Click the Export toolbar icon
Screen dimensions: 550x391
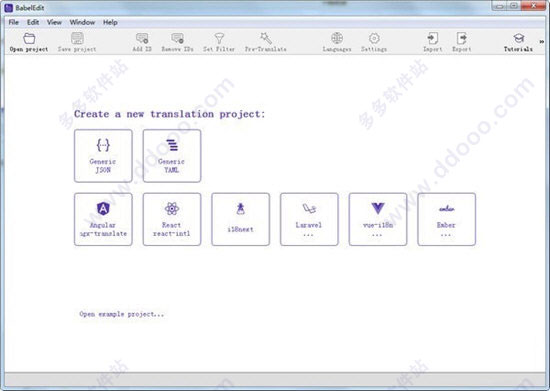(x=462, y=42)
